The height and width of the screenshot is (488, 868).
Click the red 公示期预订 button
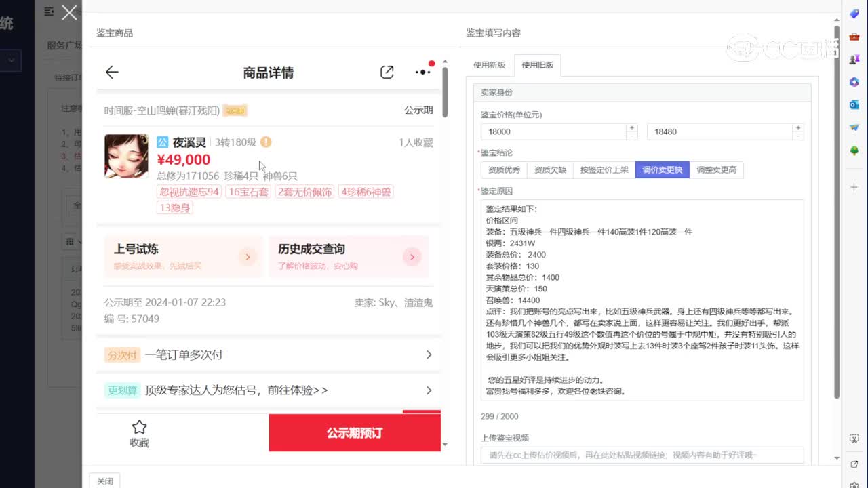[354, 433]
